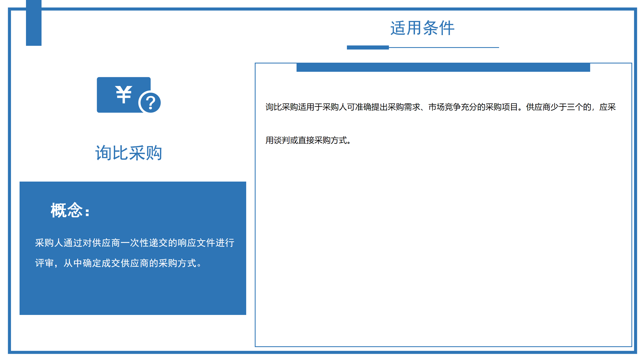Image resolution: width=644 pixels, height=361 pixels.
Task: Click the '概念:' heading in blue box
Action: pos(70,210)
